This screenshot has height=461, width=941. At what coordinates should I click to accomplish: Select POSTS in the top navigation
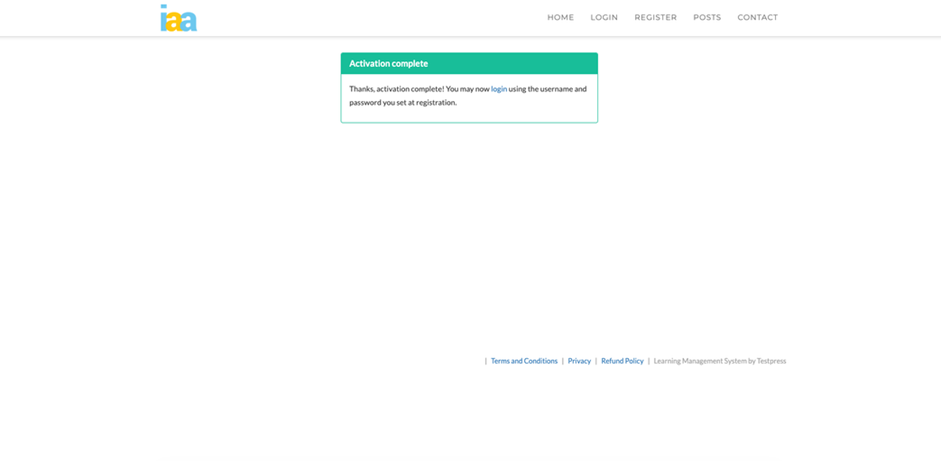(707, 17)
